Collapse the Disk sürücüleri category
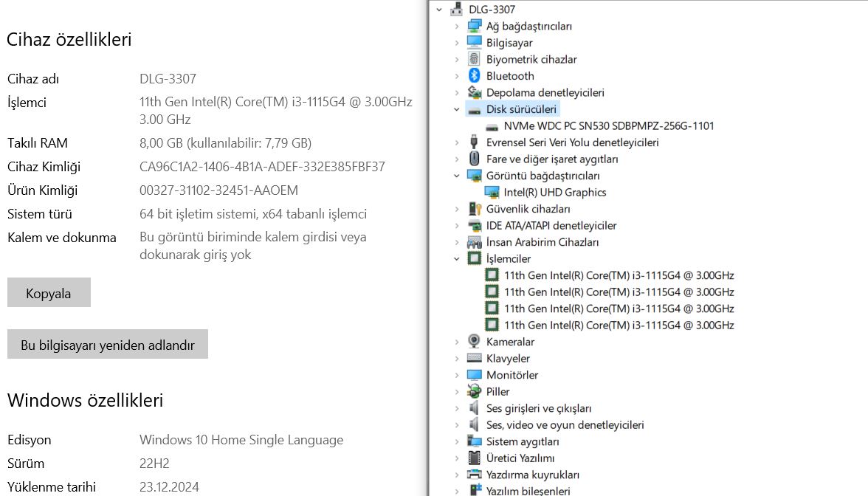The height and width of the screenshot is (496, 868). coord(457,109)
